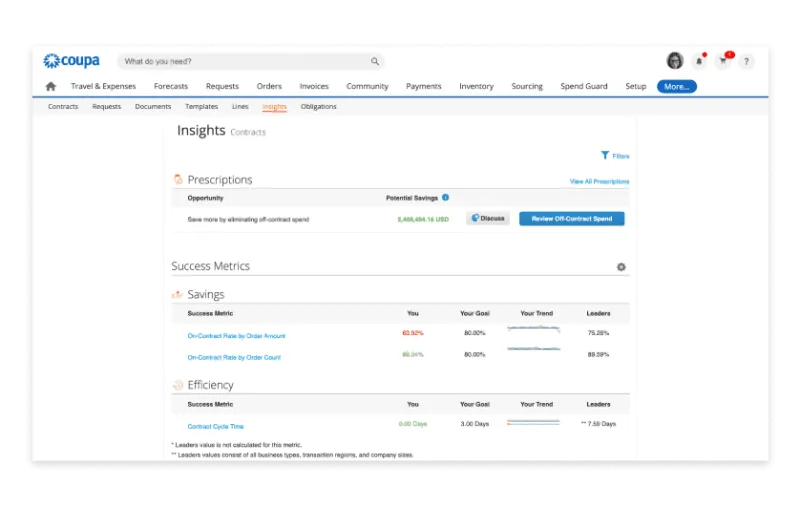Open the notifications bell
The image size is (800, 507).
699,61
